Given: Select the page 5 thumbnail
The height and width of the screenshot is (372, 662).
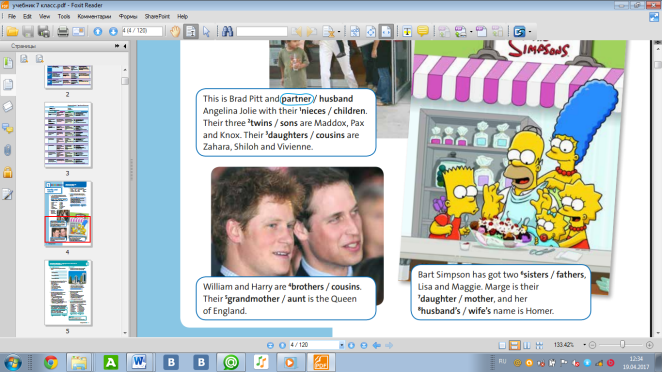Looking at the screenshot, I should click(x=68, y=293).
